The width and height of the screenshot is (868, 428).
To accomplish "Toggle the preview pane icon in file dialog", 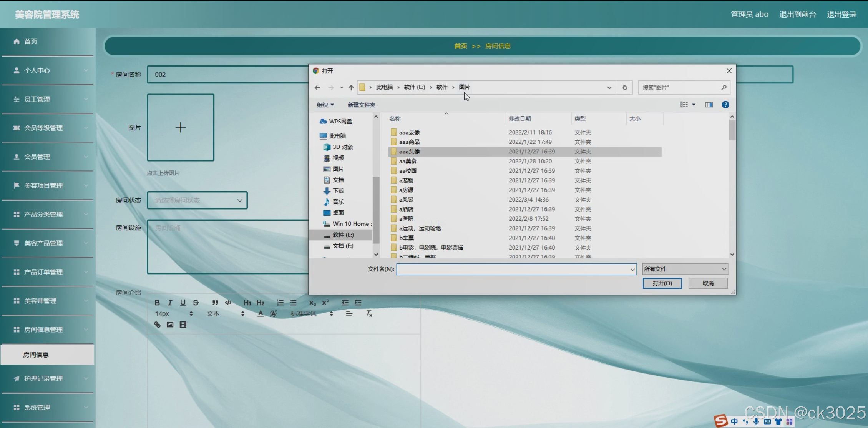I will (x=709, y=105).
